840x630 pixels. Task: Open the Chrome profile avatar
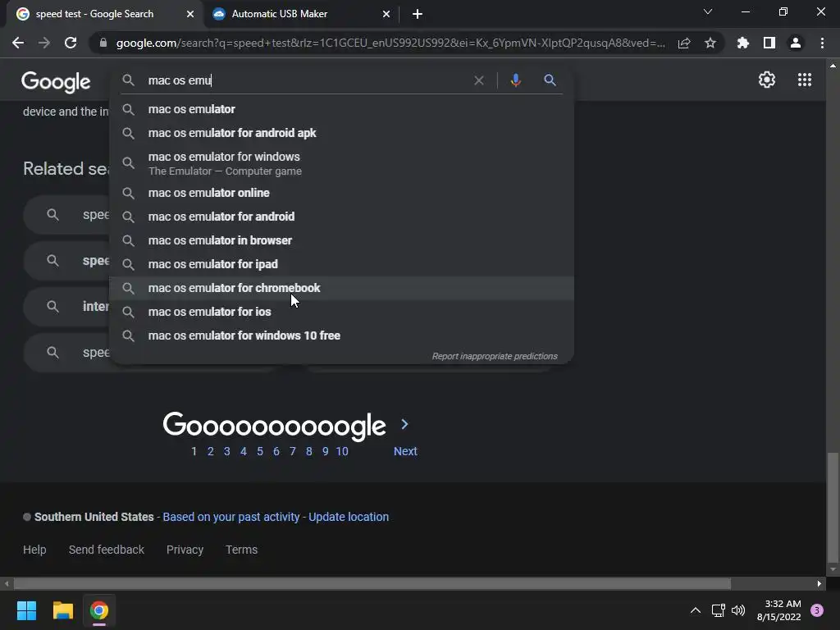tap(796, 43)
